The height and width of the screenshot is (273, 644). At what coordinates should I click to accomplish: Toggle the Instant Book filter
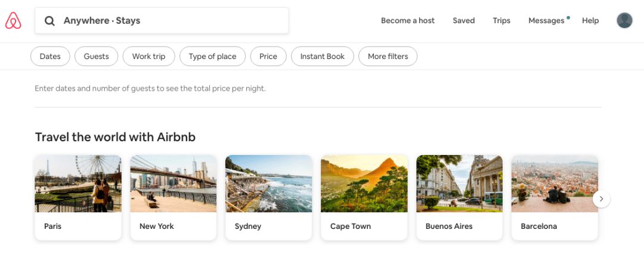point(323,56)
